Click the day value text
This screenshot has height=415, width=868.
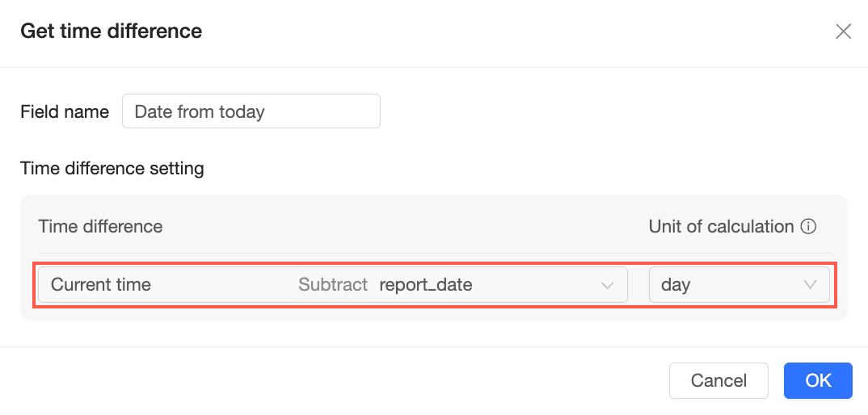pyautogui.click(x=676, y=285)
